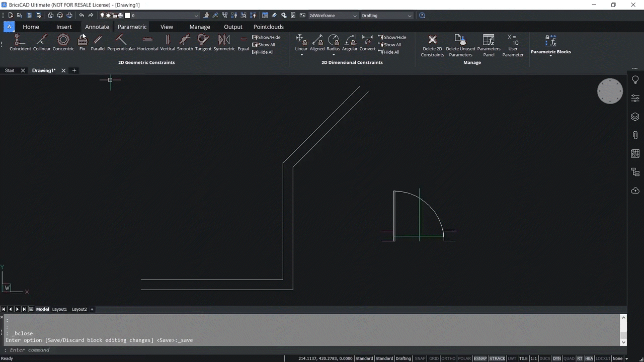Viewport: 644px width, 362px height.
Task: Apply the Perpendicular constraint
Action: point(121,43)
